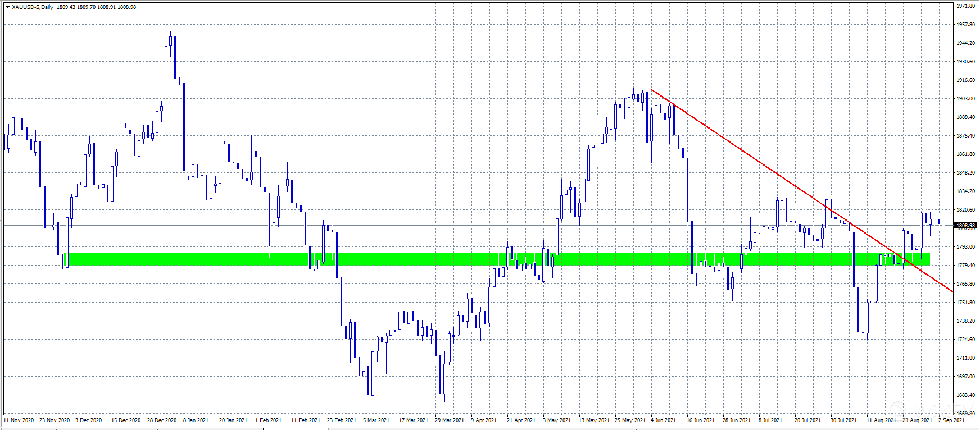Image resolution: width=980 pixels, height=430 pixels.
Task: Click the 28 Dec 2020 date label
Action: pyautogui.click(x=162, y=420)
